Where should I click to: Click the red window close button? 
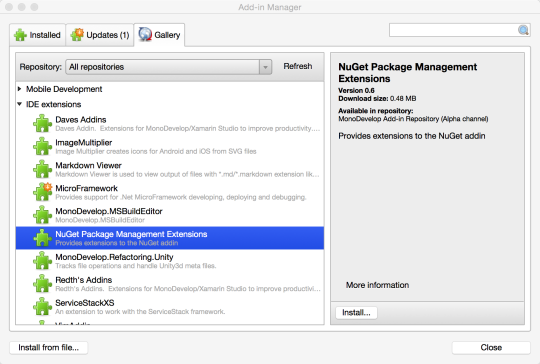(9, 7)
